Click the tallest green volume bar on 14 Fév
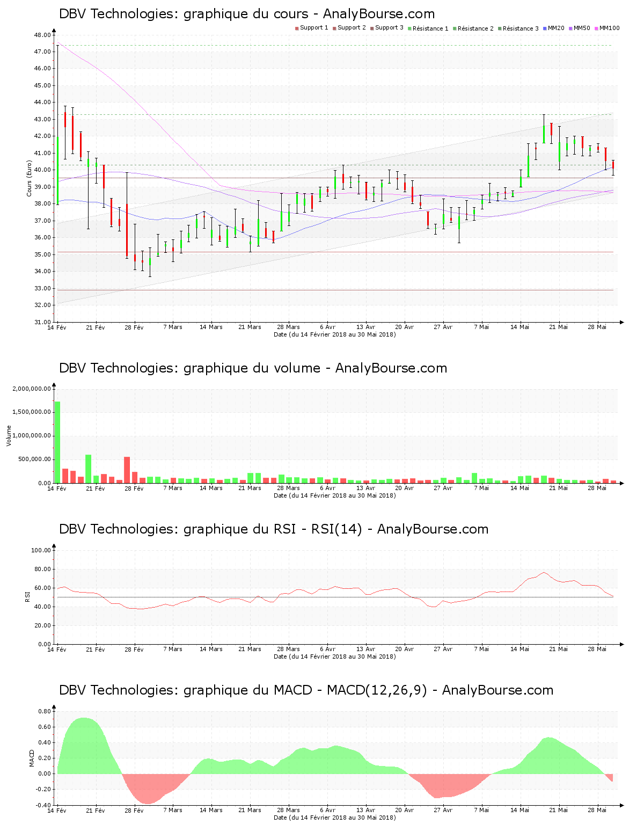 point(57,442)
